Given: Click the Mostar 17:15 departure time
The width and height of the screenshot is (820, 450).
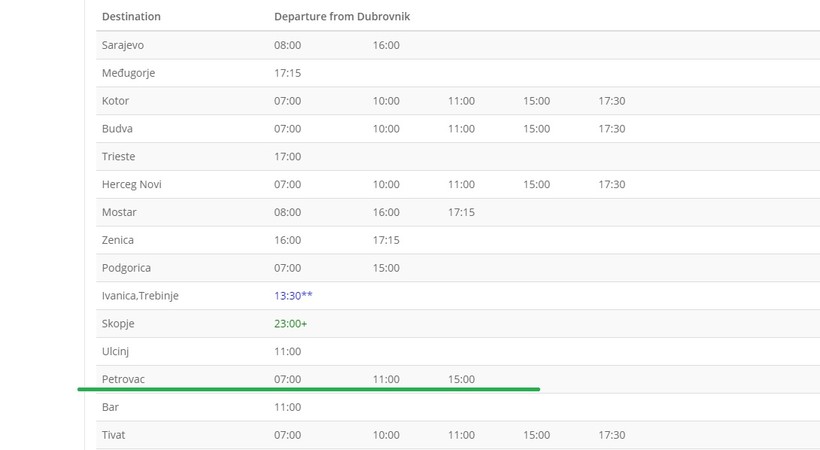Looking at the screenshot, I should click(x=461, y=212).
